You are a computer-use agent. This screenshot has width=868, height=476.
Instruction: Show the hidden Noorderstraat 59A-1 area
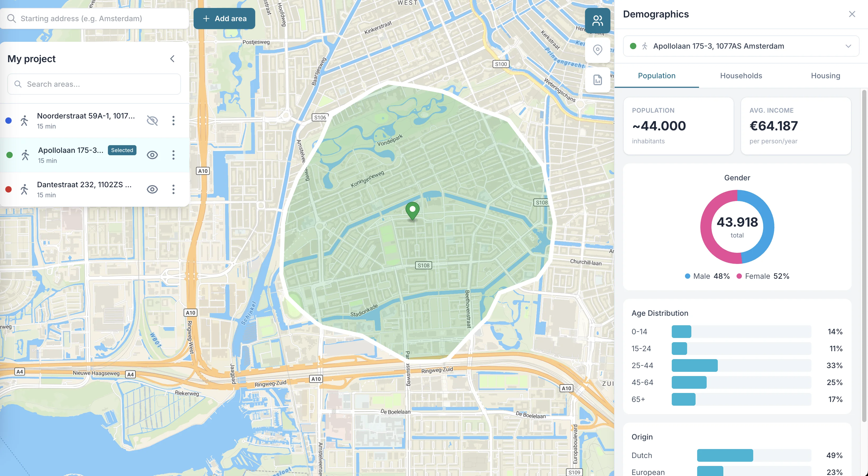click(152, 120)
